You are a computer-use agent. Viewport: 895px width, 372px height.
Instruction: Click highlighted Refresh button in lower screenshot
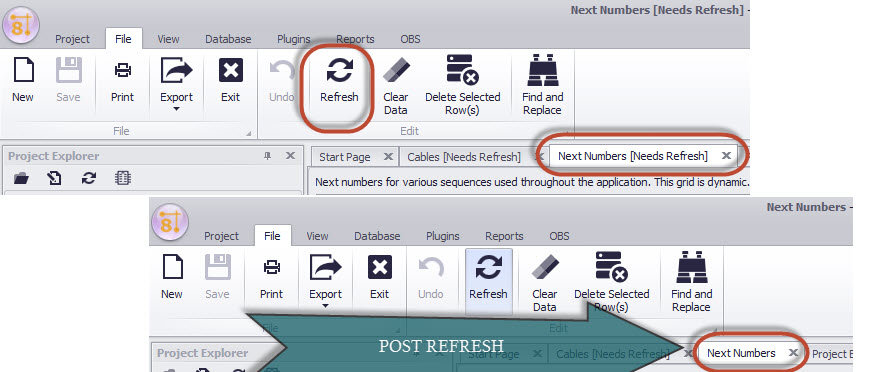489,282
